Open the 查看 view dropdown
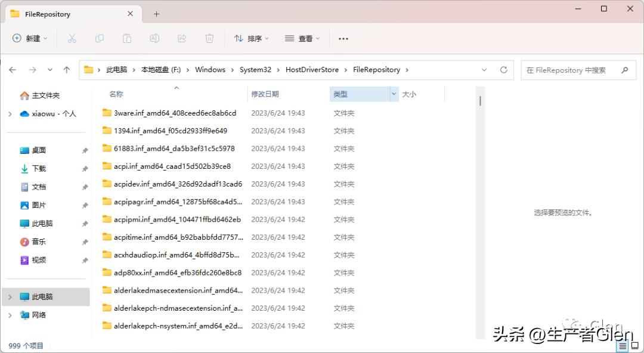The width and height of the screenshot is (644, 353). click(x=302, y=38)
